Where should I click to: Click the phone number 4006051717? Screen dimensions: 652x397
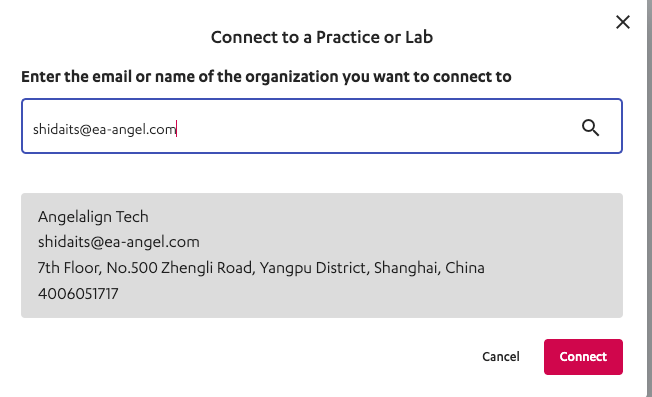pos(78,294)
